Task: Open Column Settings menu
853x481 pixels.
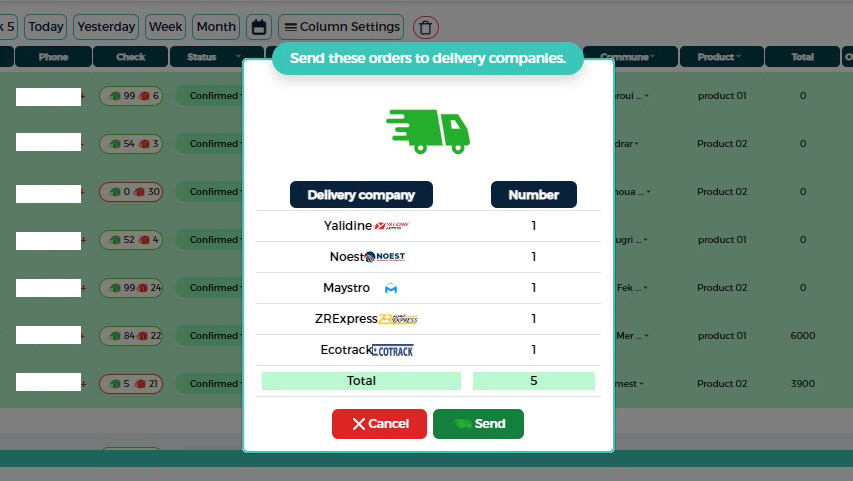Action: (341, 27)
